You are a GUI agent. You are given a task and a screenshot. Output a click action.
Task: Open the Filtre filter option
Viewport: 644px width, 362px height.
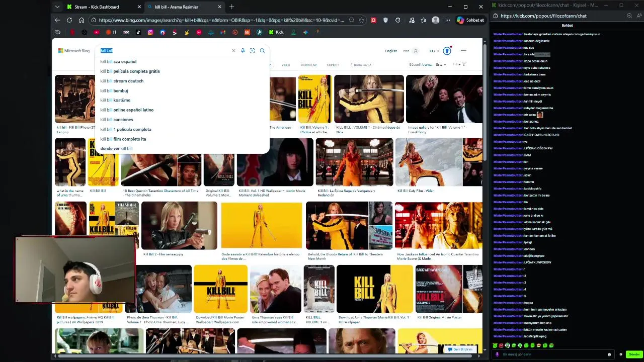tap(459, 64)
